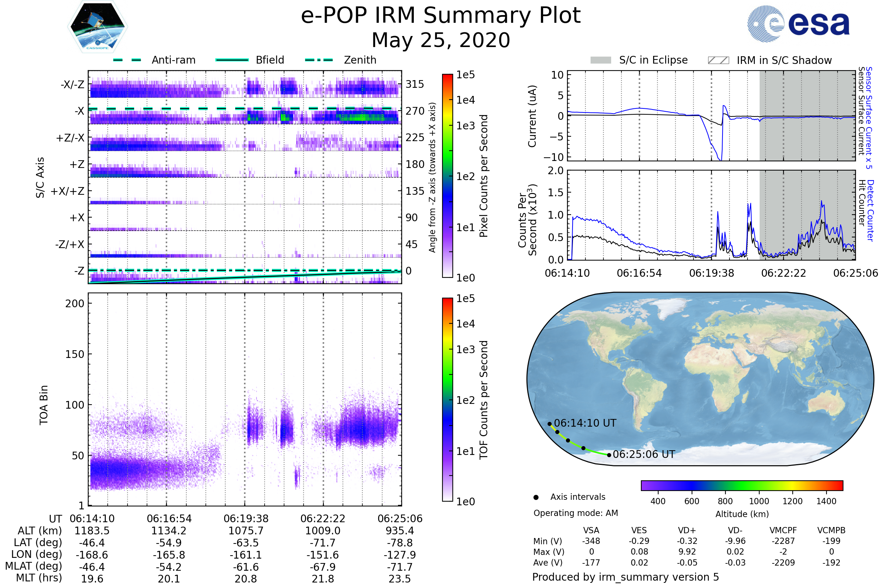Click the S/C in Eclipse gray legend box
882x588 pixels.
pyautogui.click(x=600, y=60)
